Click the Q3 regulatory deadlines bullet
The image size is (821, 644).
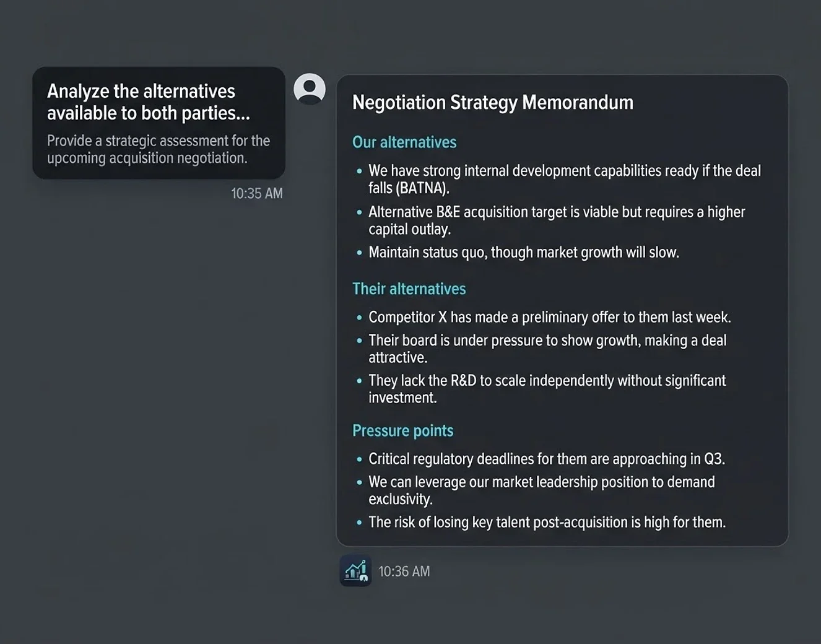click(x=541, y=459)
